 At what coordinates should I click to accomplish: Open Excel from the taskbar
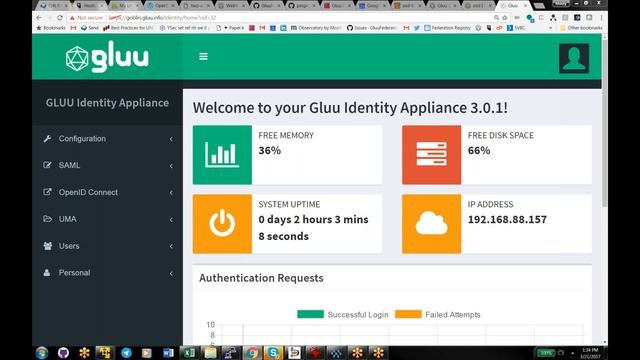pyautogui.click(x=189, y=353)
